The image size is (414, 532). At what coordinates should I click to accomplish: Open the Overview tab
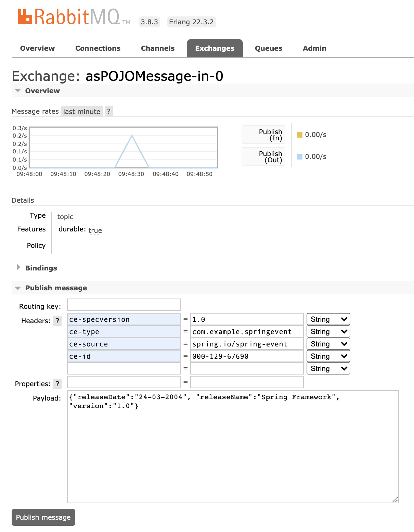37,48
